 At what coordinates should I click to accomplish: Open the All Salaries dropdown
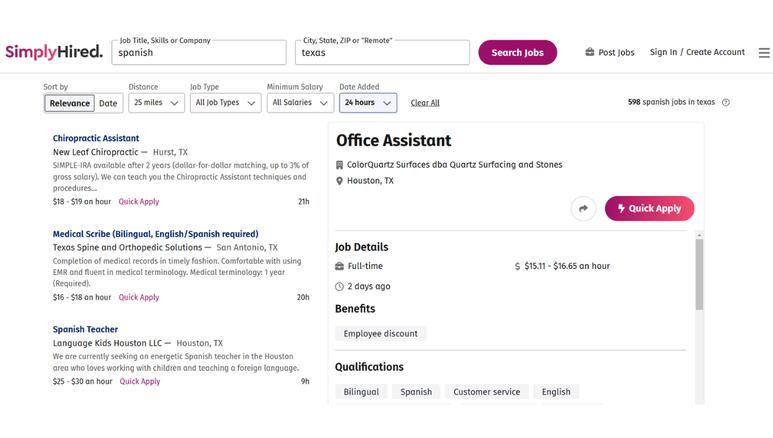[300, 103]
